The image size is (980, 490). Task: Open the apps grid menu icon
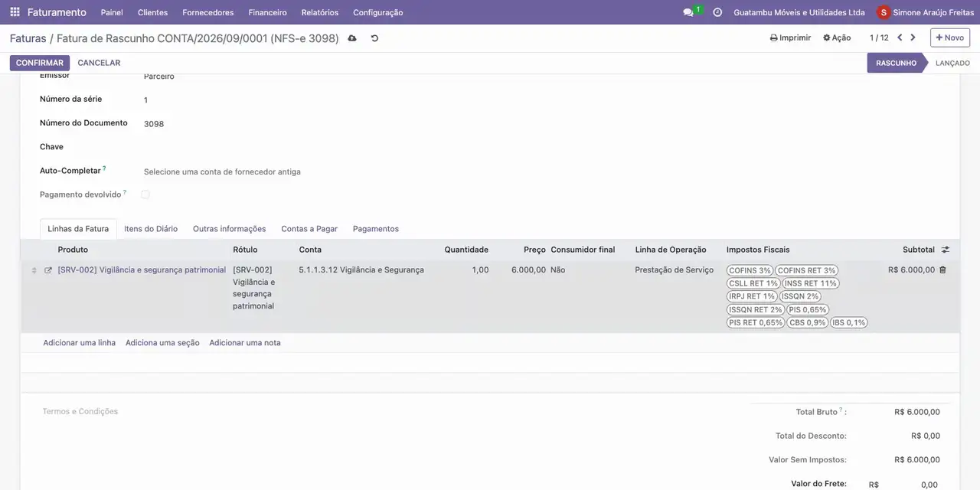point(15,12)
